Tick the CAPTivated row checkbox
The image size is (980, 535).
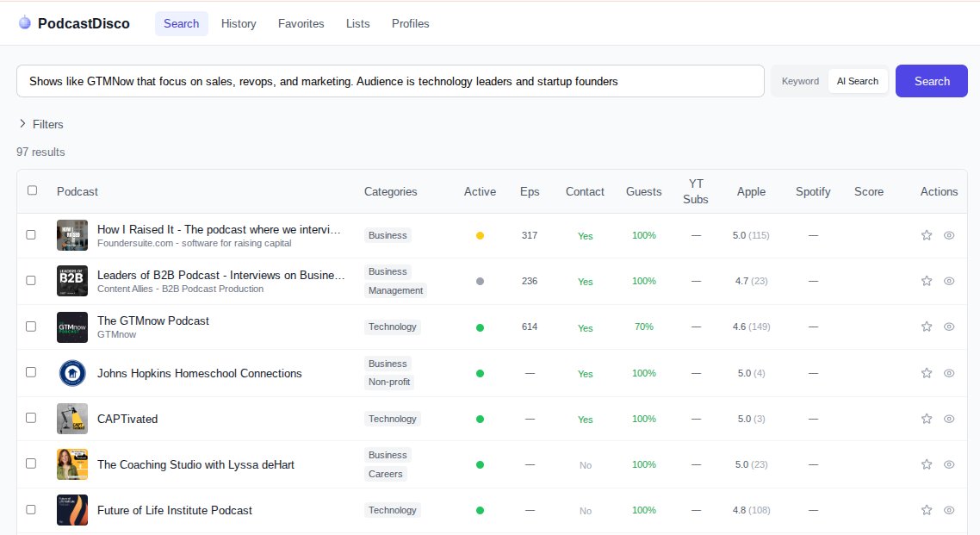pyautogui.click(x=31, y=418)
